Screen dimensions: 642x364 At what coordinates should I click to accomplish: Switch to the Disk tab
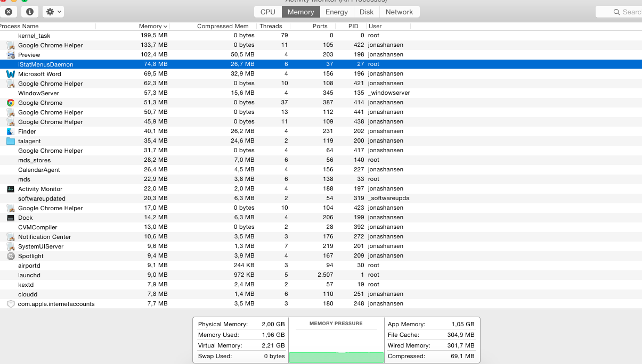366,12
